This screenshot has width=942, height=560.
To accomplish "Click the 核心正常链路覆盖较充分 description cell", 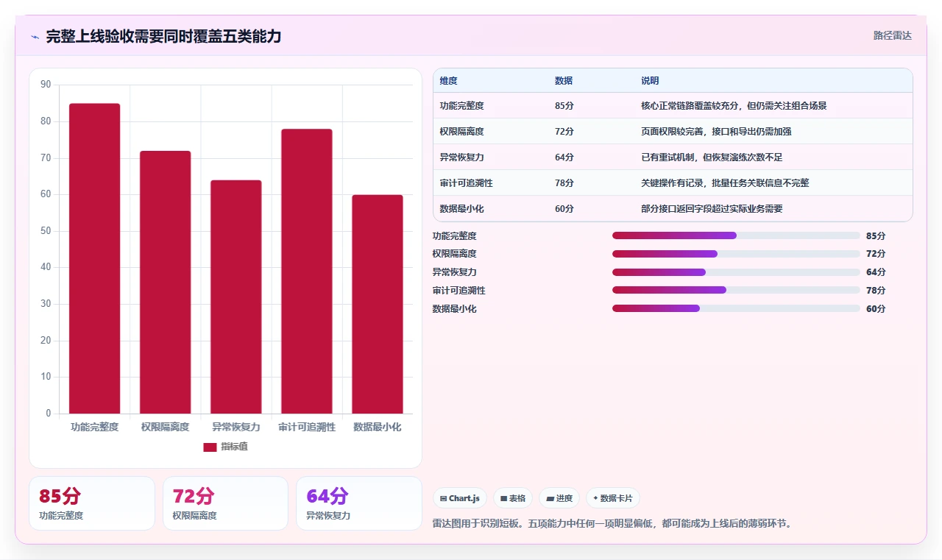I will [x=773, y=105].
